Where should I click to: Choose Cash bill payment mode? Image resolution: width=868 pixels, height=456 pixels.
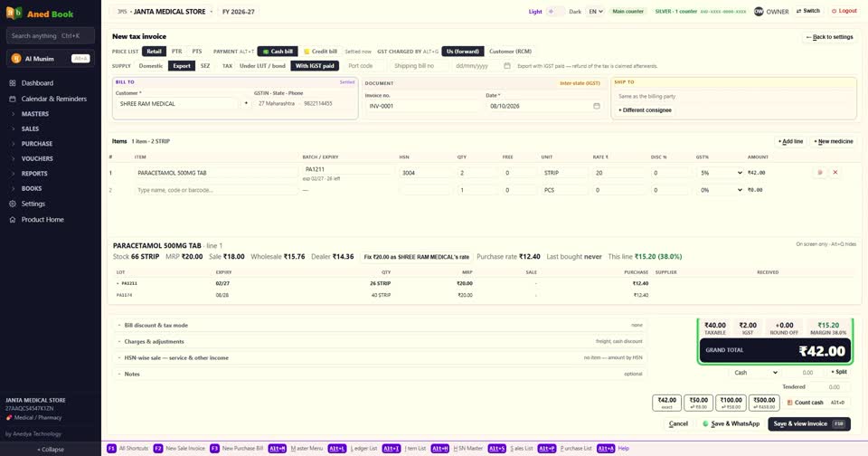coord(278,52)
